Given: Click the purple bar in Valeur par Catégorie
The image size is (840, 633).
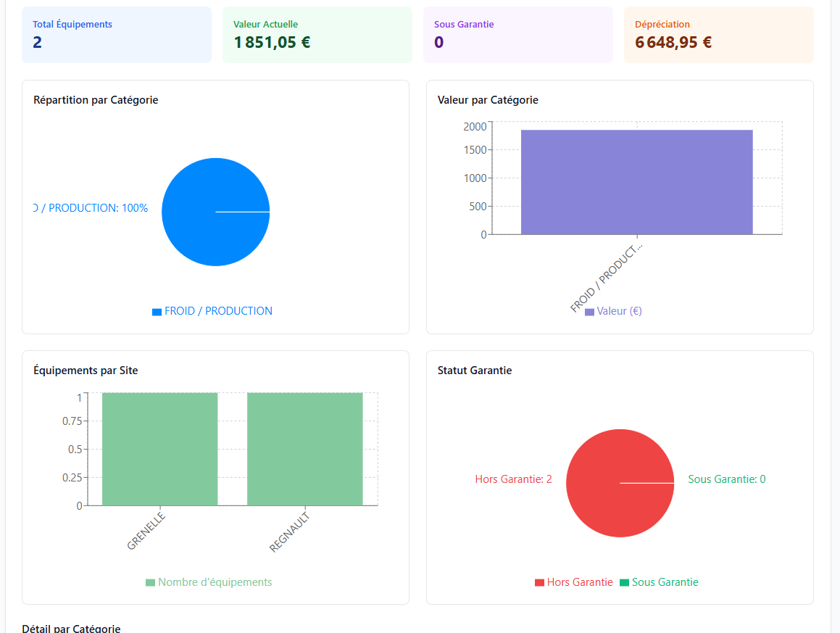Looking at the screenshot, I should tap(636, 181).
